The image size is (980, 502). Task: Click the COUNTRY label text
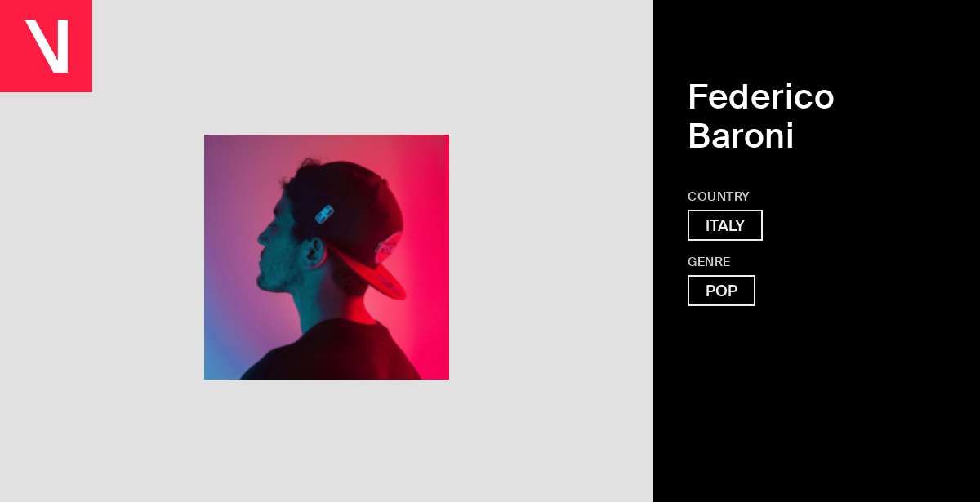pos(719,197)
